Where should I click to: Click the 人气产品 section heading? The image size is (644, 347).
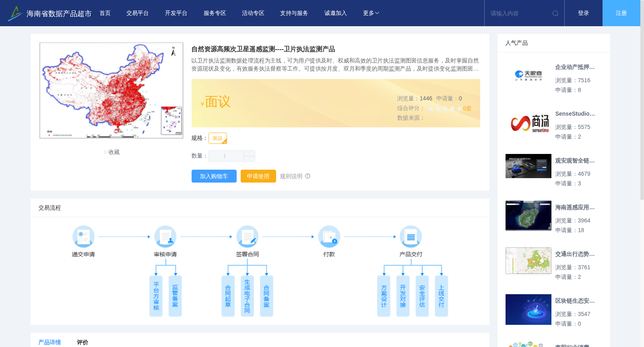pos(516,43)
